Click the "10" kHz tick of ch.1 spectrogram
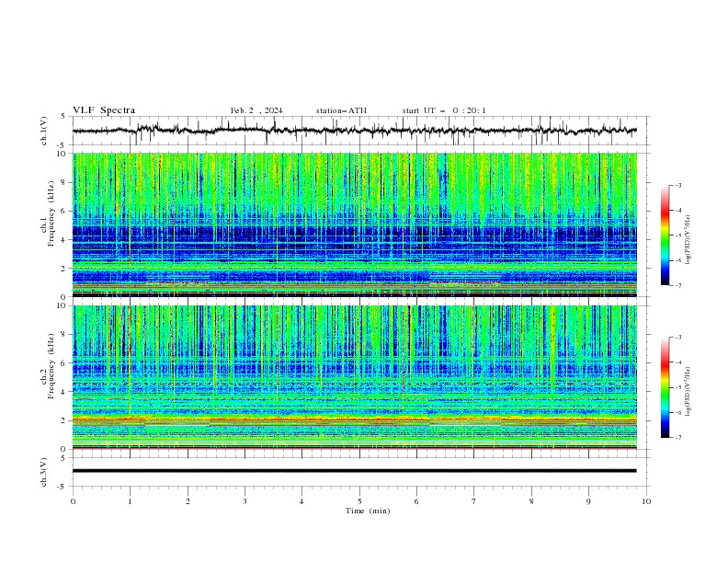The image size is (728, 563). point(63,154)
